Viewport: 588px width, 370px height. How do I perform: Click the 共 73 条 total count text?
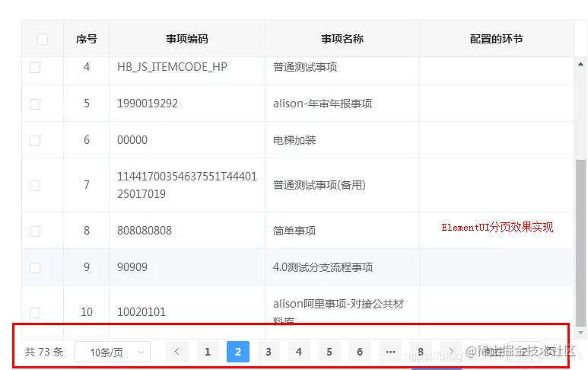(44, 352)
